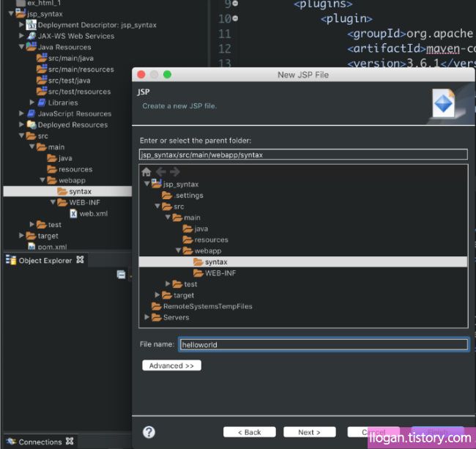Click the Deployed Resources icon
Viewport: 476px width, 449px height.
(31, 125)
